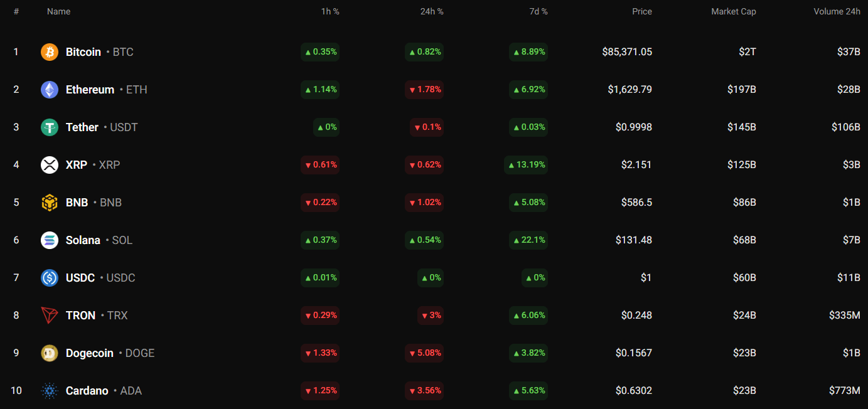Click the Dogecoin logo icon
The width and height of the screenshot is (868, 409).
(x=50, y=353)
